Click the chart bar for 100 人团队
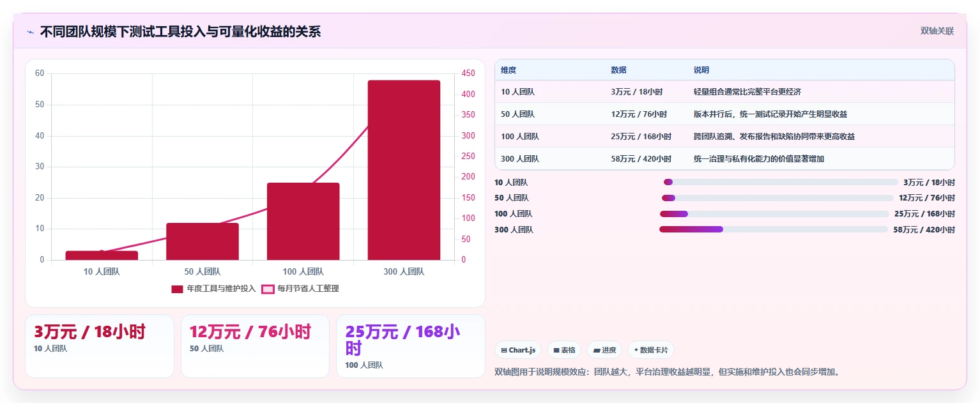The width and height of the screenshot is (980, 403). pyautogui.click(x=303, y=221)
